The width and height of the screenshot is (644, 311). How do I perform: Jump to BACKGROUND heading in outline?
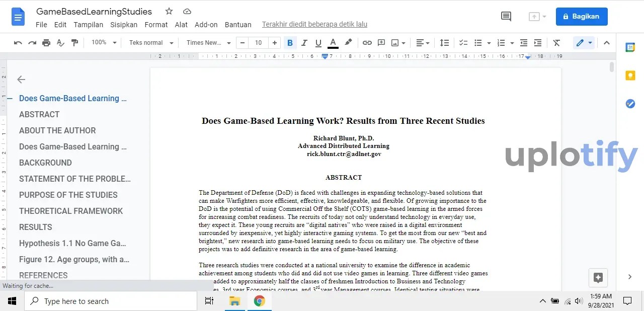[x=45, y=163]
